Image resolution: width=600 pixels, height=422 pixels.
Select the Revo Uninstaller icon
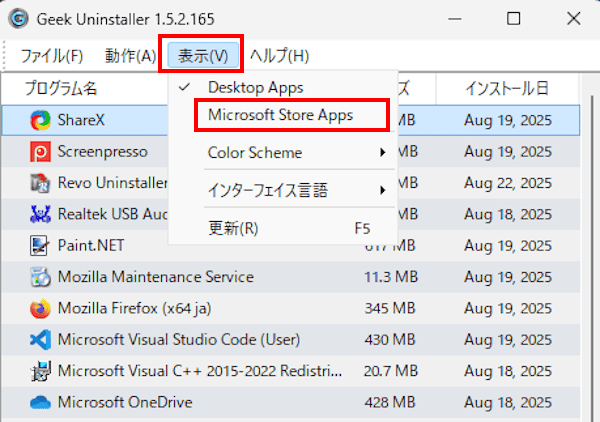pyautogui.click(x=40, y=183)
